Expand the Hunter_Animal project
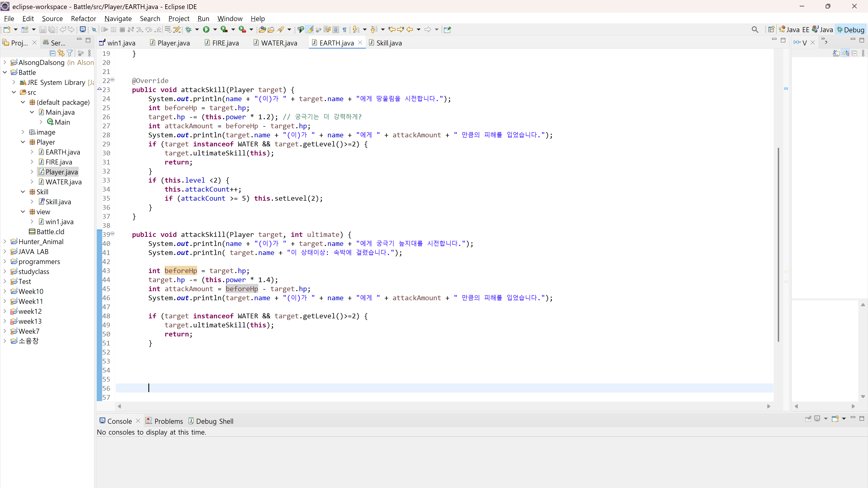This screenshot has width=868, height=488. 5,241
